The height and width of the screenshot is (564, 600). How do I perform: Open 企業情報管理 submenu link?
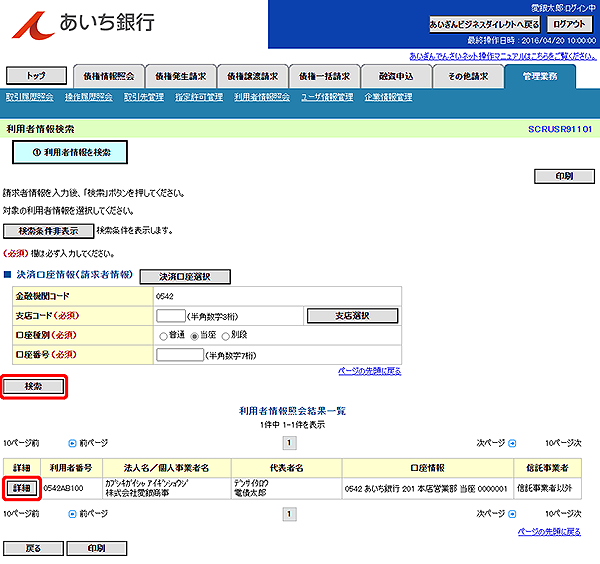(x=388, y=97)
